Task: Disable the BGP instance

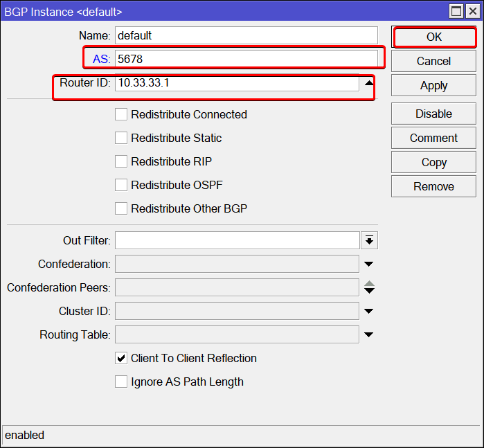Action: 433,114
